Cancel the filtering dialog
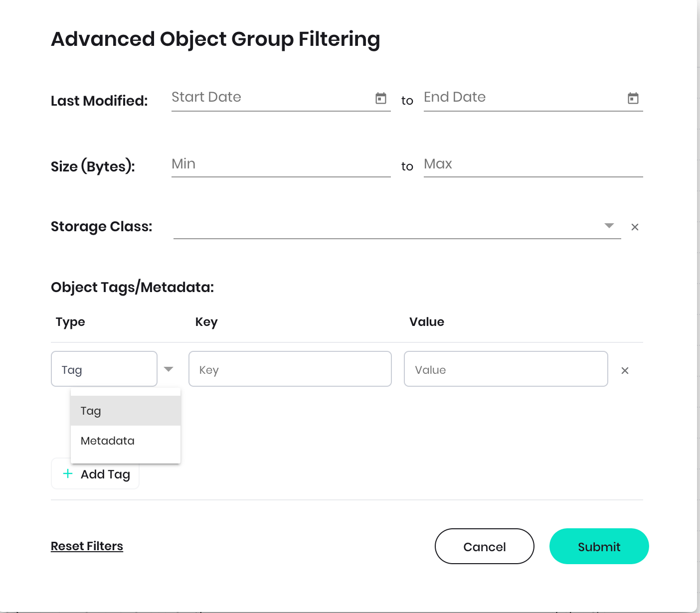 pos(484,546)
